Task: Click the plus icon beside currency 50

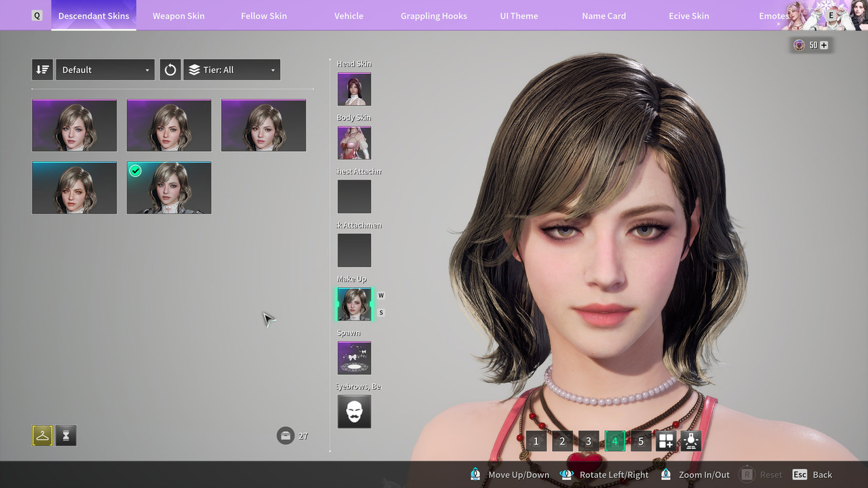Action: click(824, 45)
